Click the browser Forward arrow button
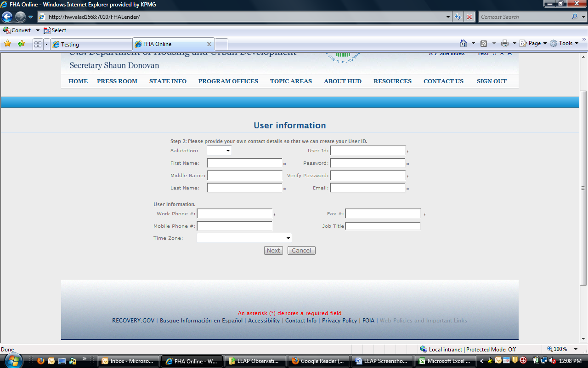The height and width of the screenshot is (368, 588). click(x=20, y=17)
